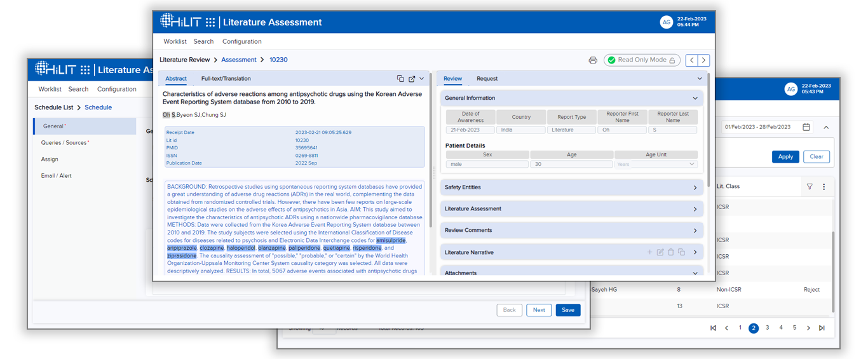Open the calendar date range picker
868x359 pixels.
pos(806,127)
